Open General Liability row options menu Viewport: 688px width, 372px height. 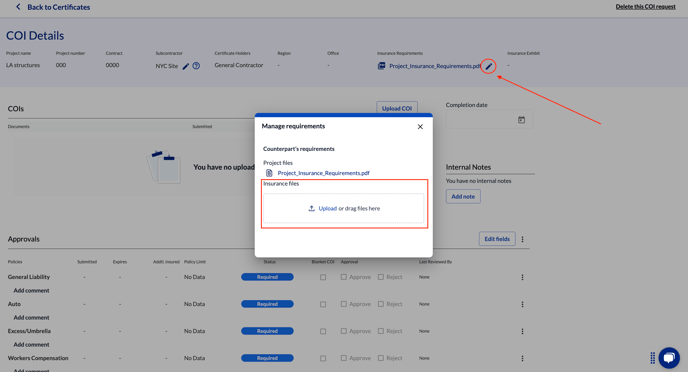522,277
